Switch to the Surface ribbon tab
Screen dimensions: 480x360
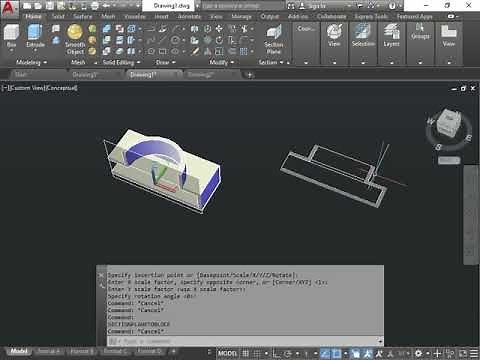[x=82, y=16]
